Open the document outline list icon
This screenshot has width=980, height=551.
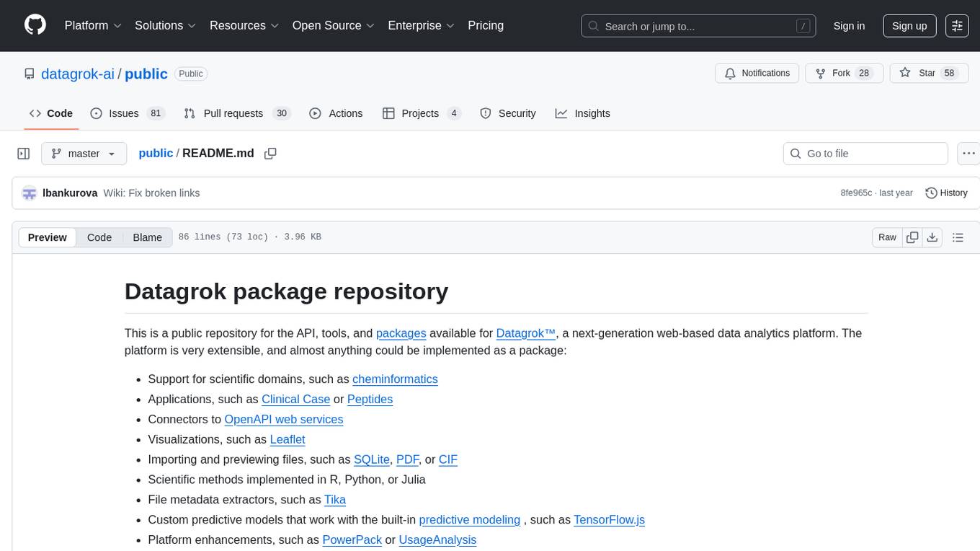pos(958,237)
